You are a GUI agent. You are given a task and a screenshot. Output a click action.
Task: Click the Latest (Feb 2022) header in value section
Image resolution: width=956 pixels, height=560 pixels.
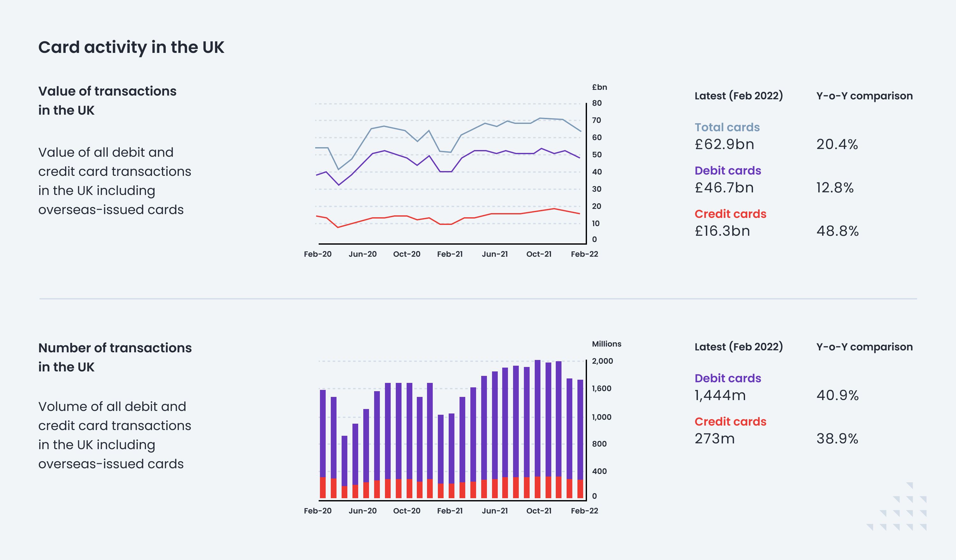click(739, 96)
